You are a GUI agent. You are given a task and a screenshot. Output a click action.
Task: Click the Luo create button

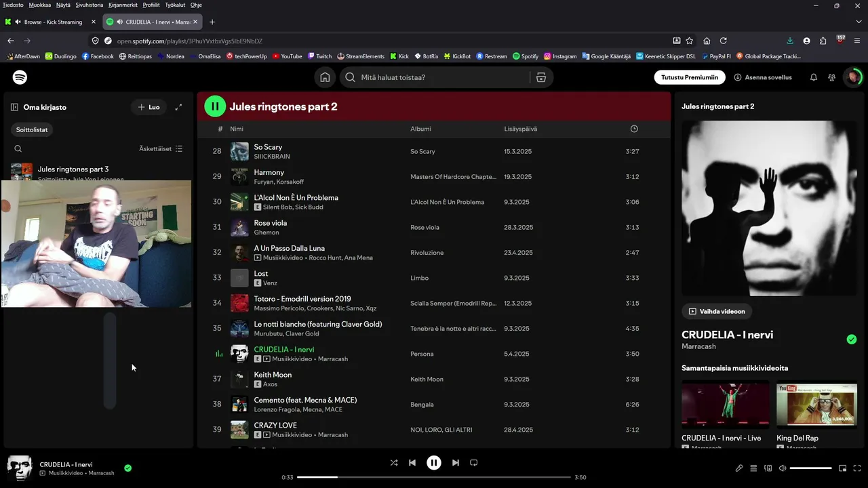click(x=149, y=107)
